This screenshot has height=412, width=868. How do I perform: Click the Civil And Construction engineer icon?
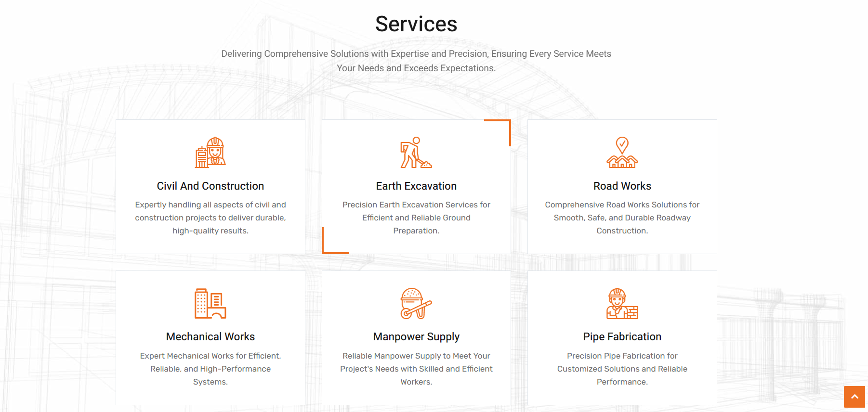pyautogui.click(x=210, y=152)
